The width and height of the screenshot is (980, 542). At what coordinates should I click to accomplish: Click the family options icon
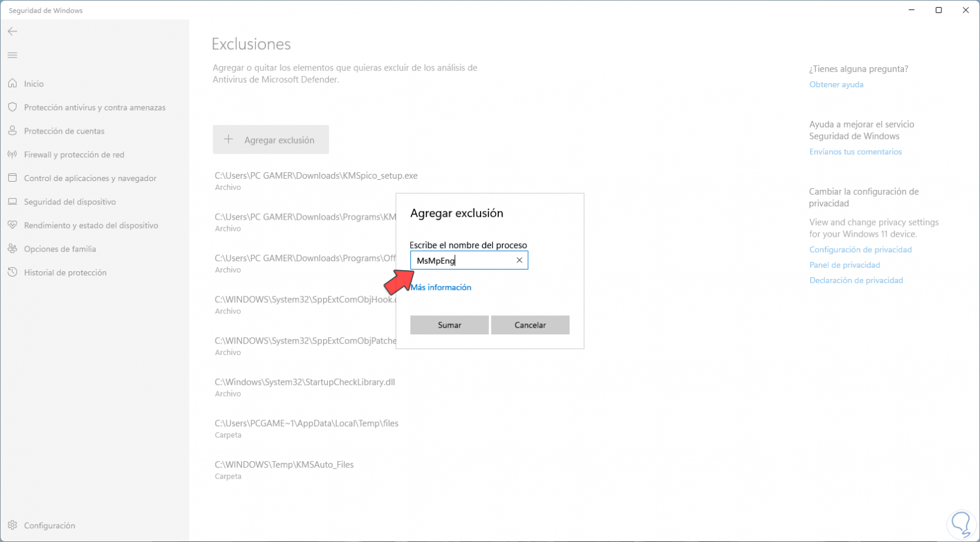pos(12,249)
